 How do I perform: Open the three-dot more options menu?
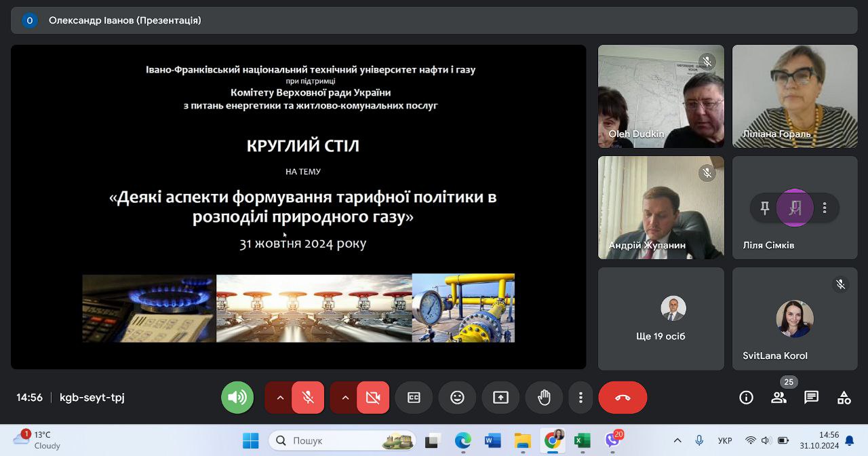click(x=580, y=398)
